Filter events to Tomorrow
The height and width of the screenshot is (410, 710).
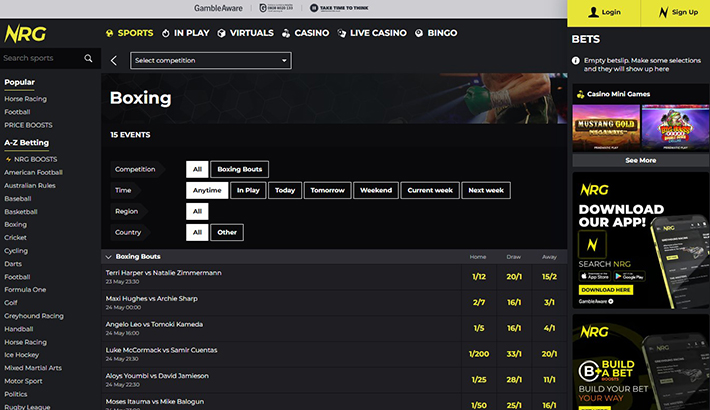[x=327, y=190]
